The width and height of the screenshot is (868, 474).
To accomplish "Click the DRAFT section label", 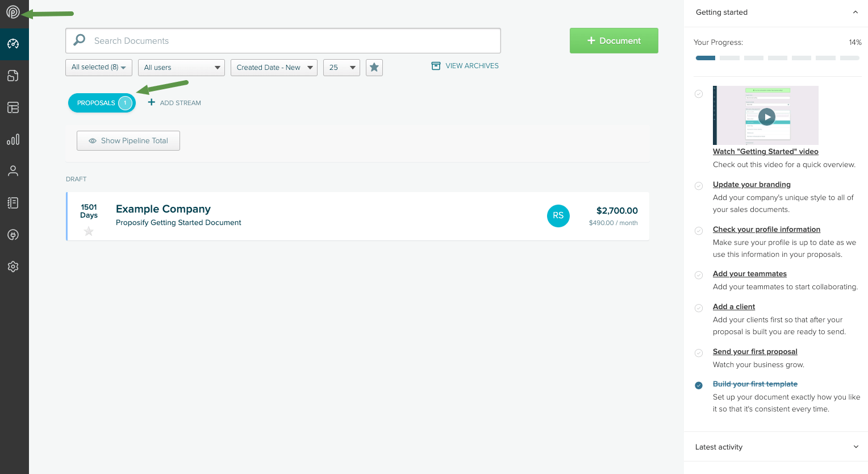I will coord(76,179).
